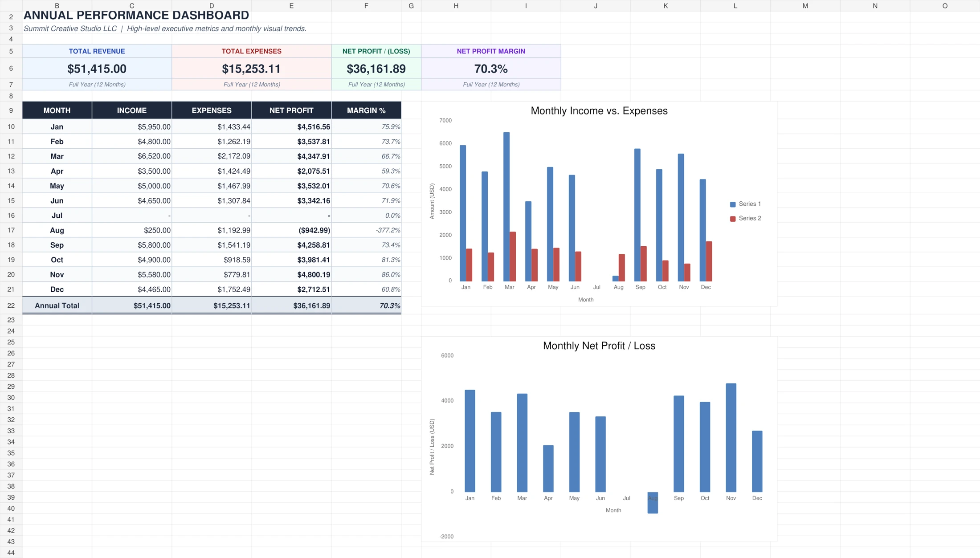
Task: Click the red Series 2 legend swatch
Action: 733,219
